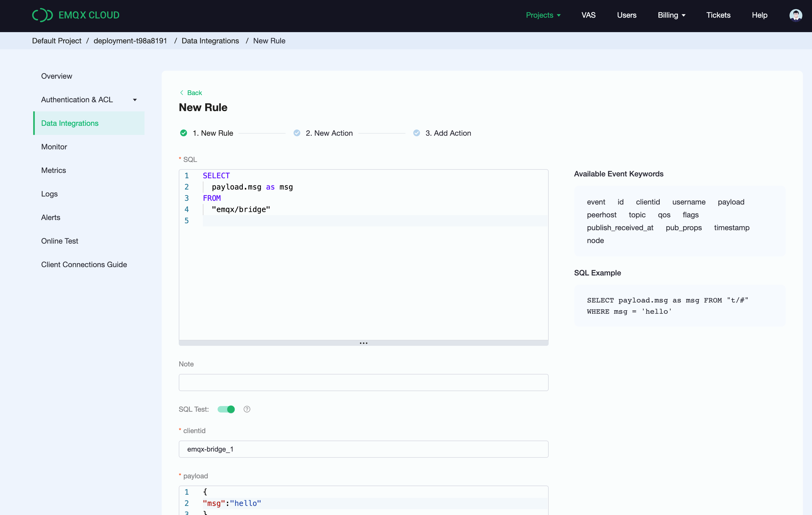Click the Authentication & ACL expand arrow icon

point(135,100)
